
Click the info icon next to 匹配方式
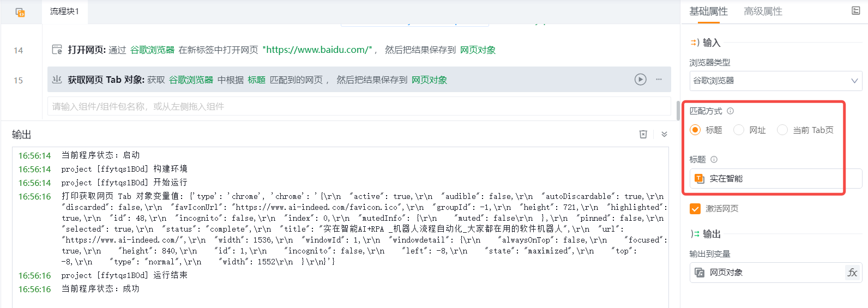coord(730,111)
